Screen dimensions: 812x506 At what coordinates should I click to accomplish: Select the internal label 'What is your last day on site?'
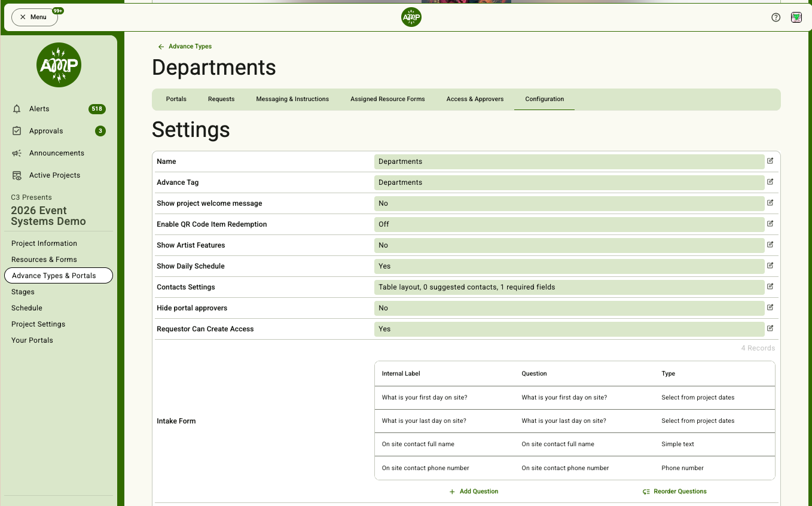coord(424,420)
